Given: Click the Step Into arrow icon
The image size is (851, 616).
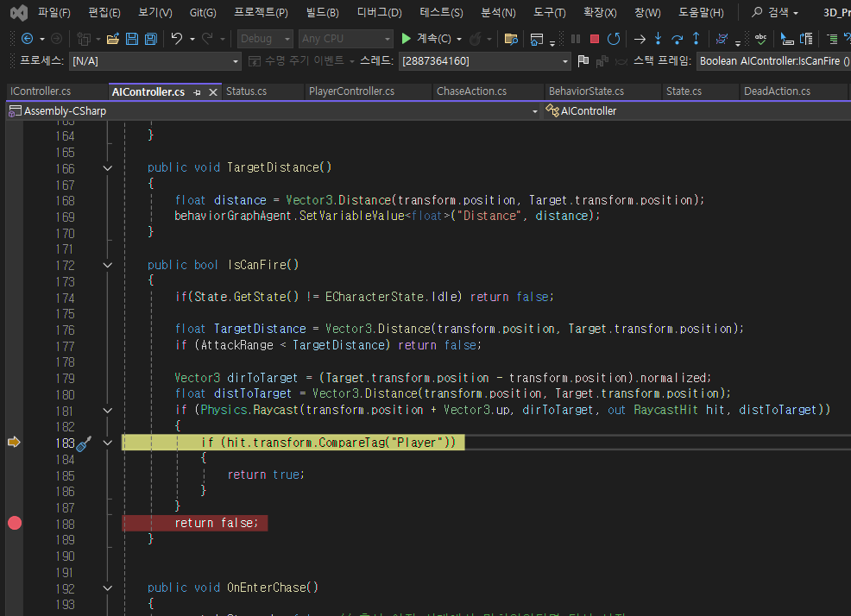Looking at the screenshot, I should [659, 39].
